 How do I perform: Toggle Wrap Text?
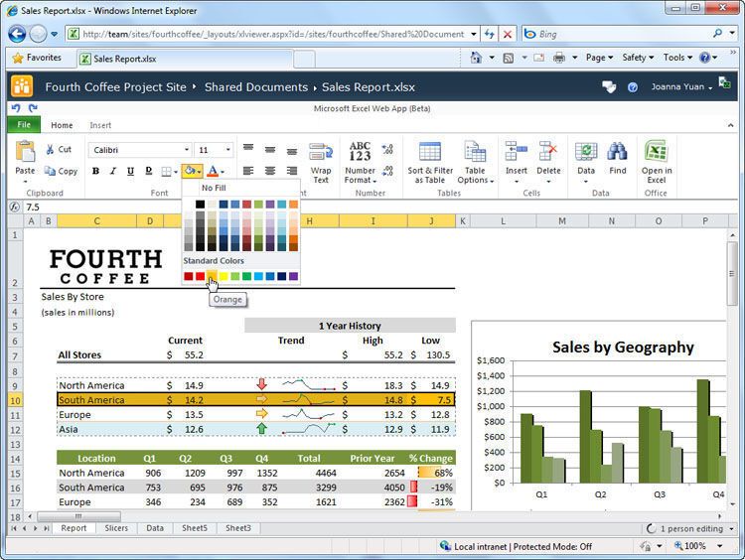tap(321, 163)
